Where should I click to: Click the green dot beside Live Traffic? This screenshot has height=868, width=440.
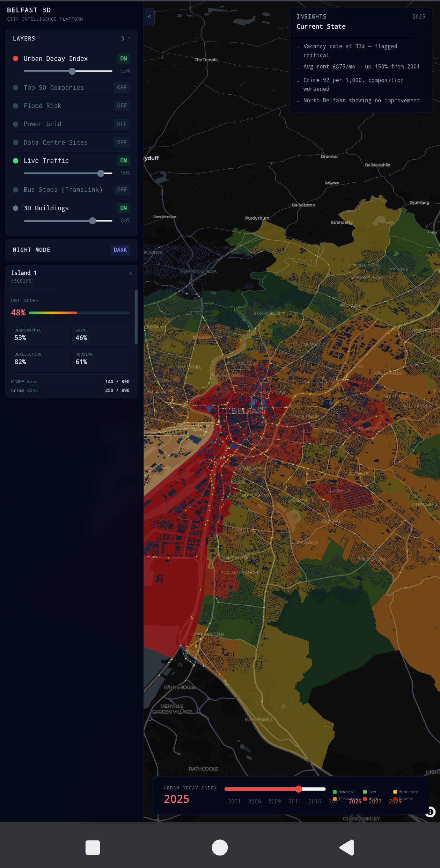[x=16, y=161]
